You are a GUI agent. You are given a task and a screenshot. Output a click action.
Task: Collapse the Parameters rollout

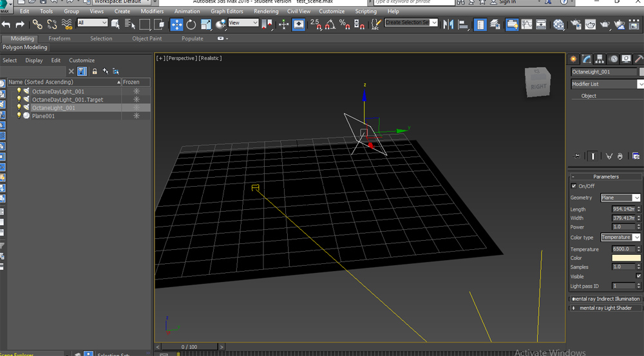(x=605, y=176)
